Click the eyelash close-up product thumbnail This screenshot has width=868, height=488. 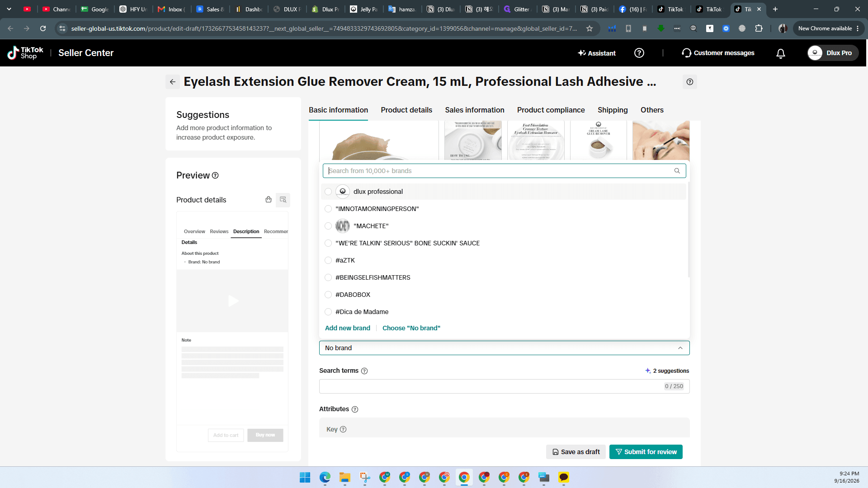661,141
